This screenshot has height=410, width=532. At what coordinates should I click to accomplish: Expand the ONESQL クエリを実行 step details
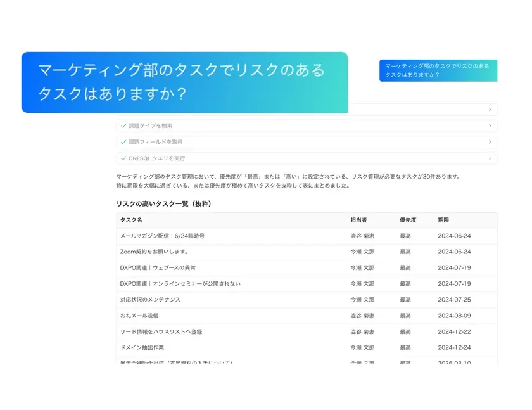pos(489,158)
